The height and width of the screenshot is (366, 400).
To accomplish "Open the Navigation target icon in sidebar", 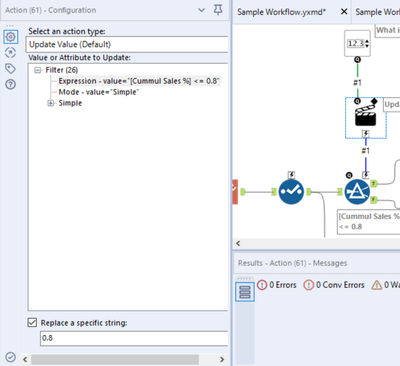I will click(11, 53).
